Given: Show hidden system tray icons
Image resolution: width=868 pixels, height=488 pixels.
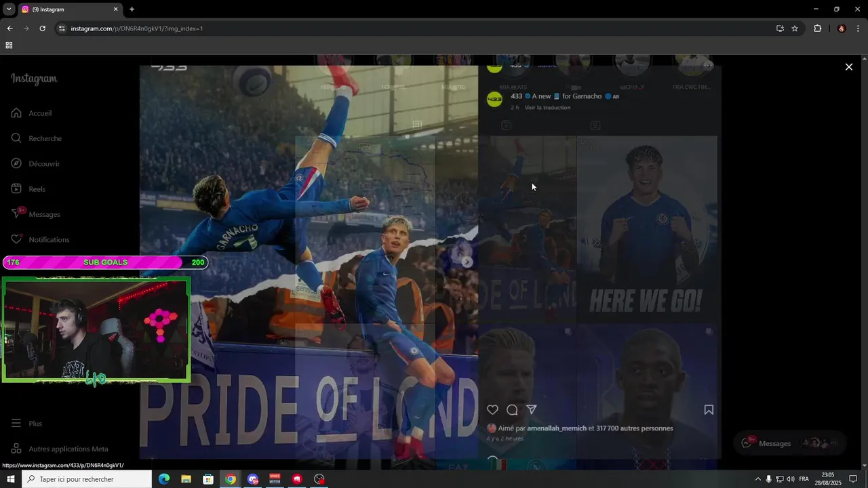Looking at the screenshot, I should (x=757, y=479).
